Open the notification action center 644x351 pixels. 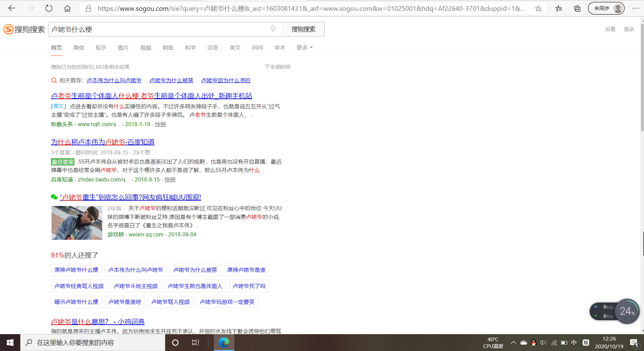pyautogui.click(x=634, y=343)
